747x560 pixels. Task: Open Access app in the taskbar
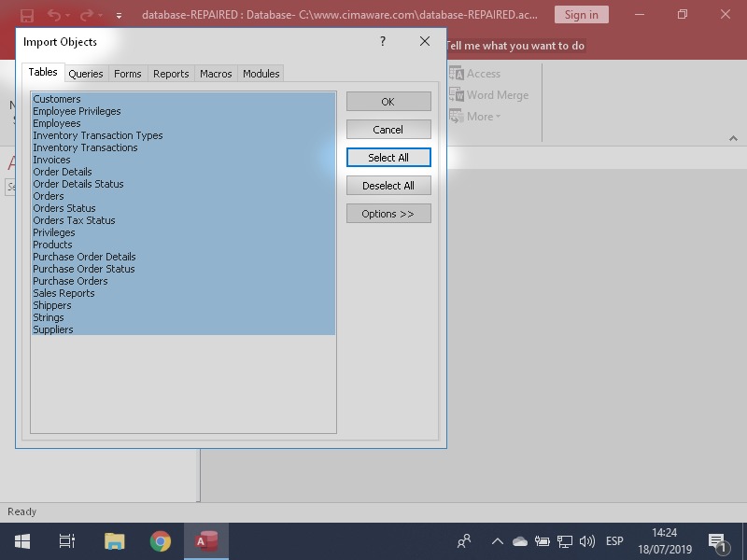click(x=206, y=541)
